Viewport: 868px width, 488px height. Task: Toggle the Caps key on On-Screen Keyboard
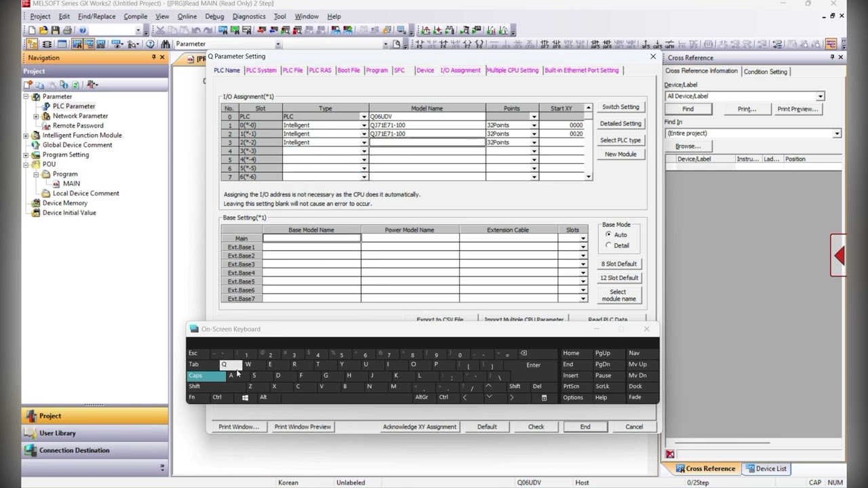coord(206,375)
